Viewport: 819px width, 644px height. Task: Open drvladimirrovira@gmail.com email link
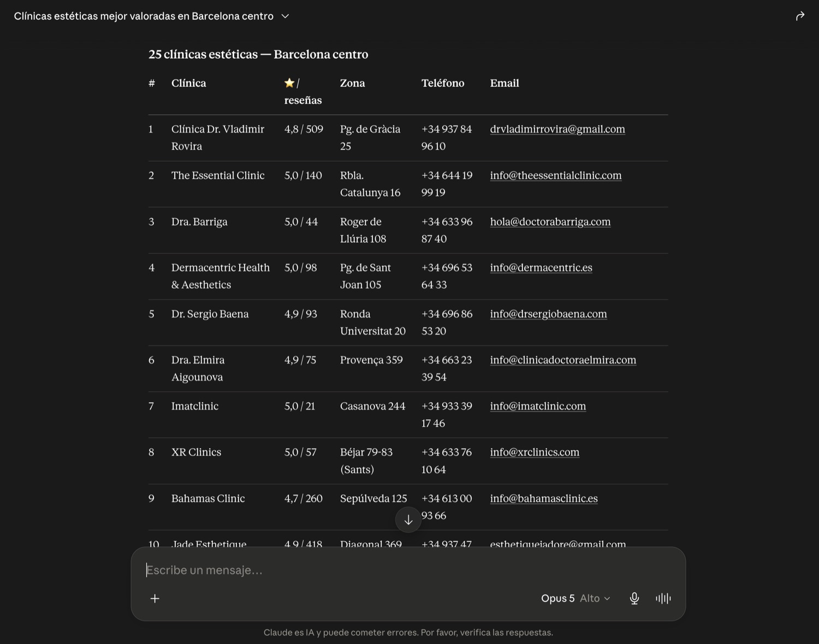pyautogui.click(x=557, y=129)
